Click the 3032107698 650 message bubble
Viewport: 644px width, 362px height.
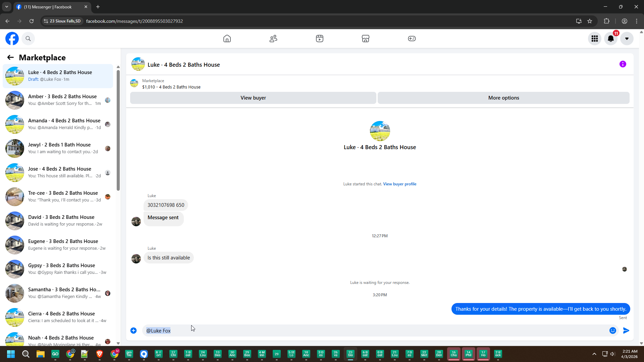click(x=166, y=205)
